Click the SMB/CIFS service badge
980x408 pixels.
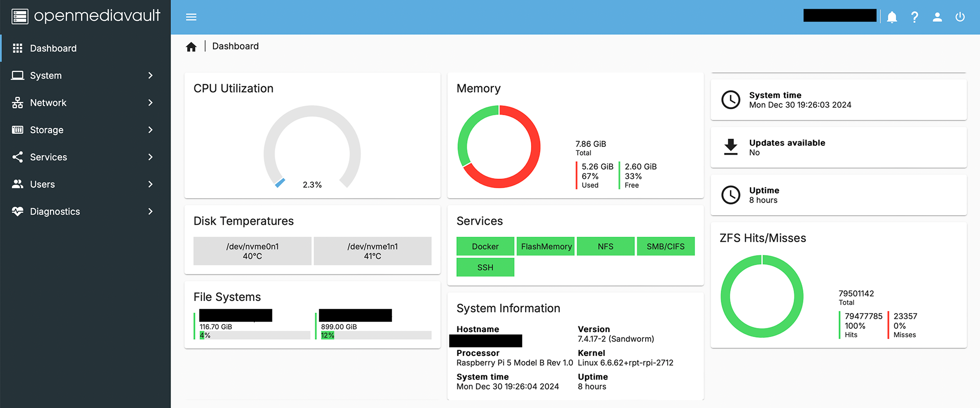[666, 246]
